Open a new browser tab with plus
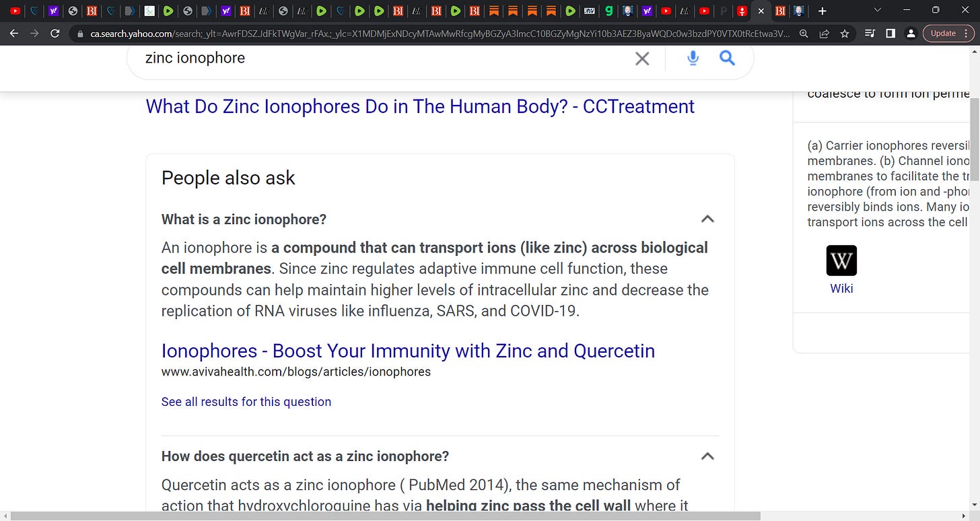The image size is (980, 521). click(x=822, y=11)
